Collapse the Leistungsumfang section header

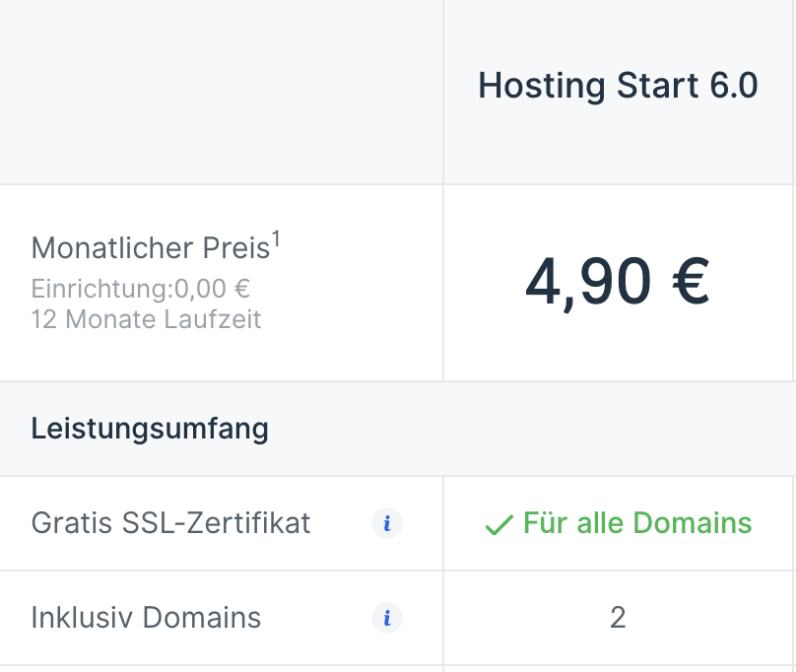[x=150, y=429]
